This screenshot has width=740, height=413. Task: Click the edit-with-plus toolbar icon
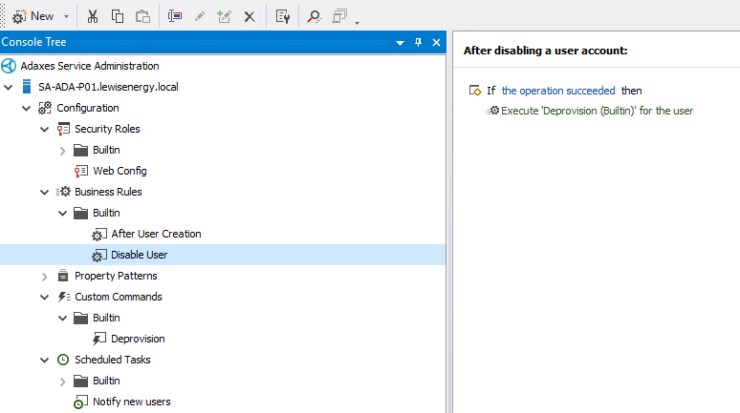224,17
